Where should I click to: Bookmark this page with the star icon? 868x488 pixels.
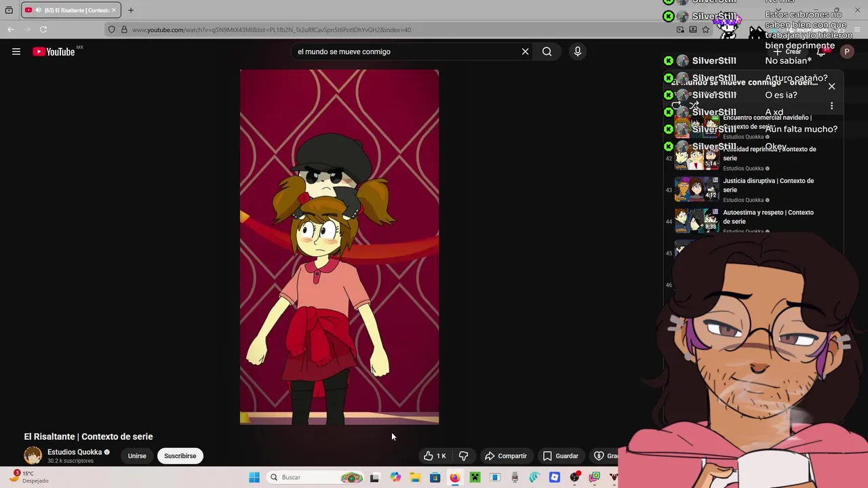[x=705, y=30]
